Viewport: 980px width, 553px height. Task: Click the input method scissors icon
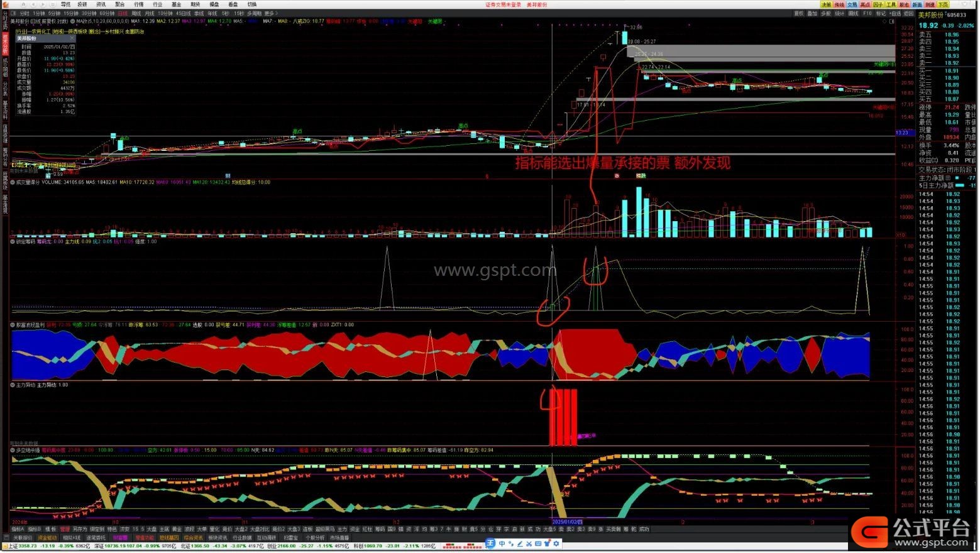tap(529, 544)
